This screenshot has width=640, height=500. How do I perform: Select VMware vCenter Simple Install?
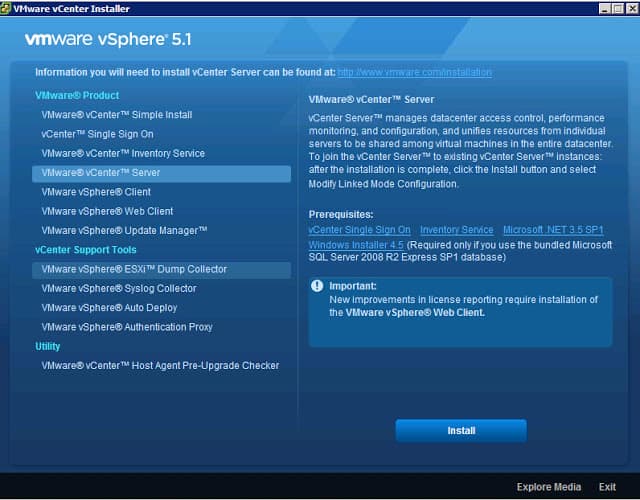tap(117, 115)
